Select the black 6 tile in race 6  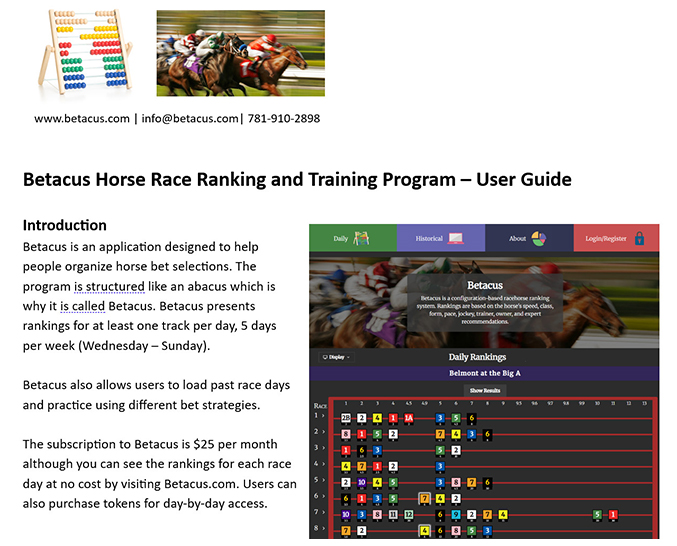point(346,499)
